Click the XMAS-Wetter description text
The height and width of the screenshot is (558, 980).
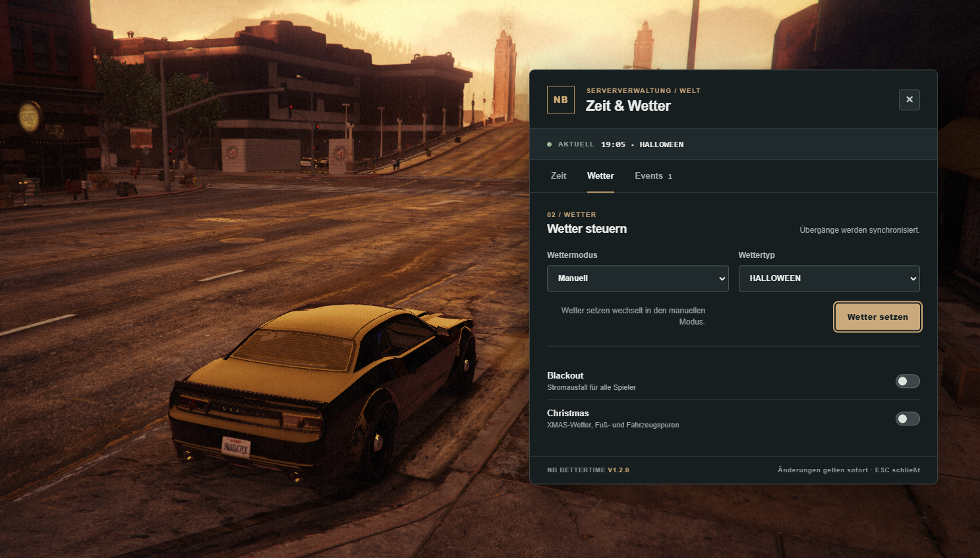tap(613, 425)
